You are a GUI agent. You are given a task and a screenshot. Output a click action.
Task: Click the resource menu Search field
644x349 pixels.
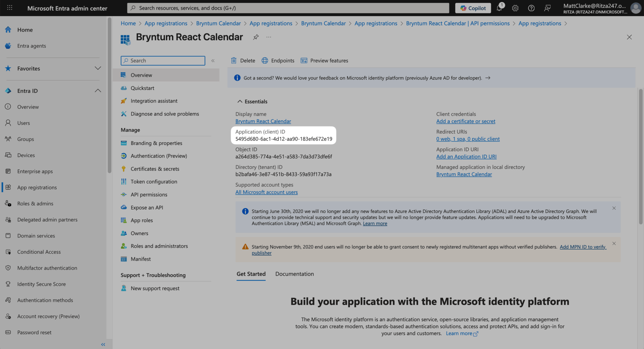(163, 60)
